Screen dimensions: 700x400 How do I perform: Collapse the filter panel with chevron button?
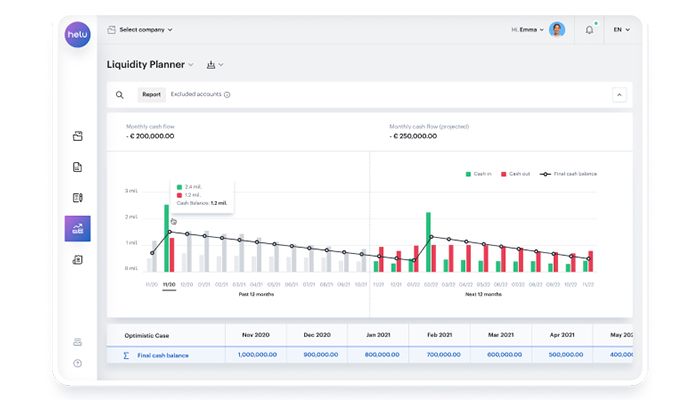(619, 95)
